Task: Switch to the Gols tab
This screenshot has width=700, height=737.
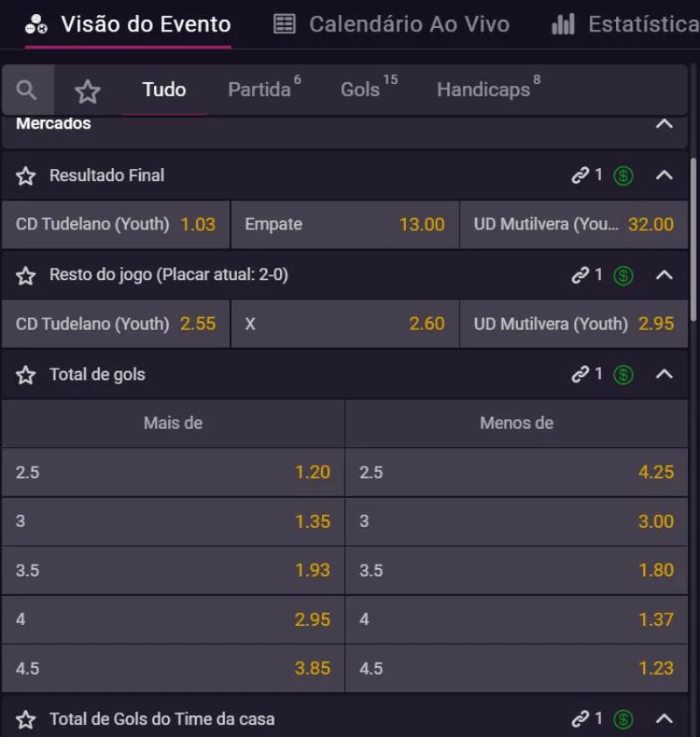Action: [360, 89]
